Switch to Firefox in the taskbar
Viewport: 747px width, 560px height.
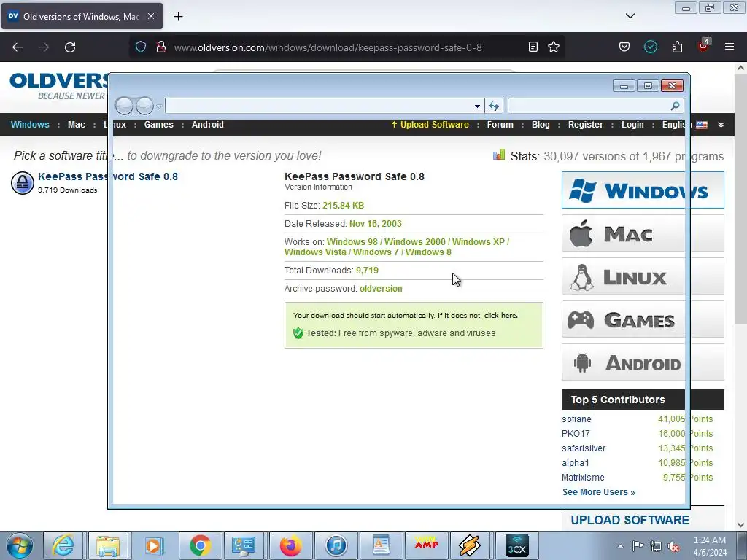290,545
